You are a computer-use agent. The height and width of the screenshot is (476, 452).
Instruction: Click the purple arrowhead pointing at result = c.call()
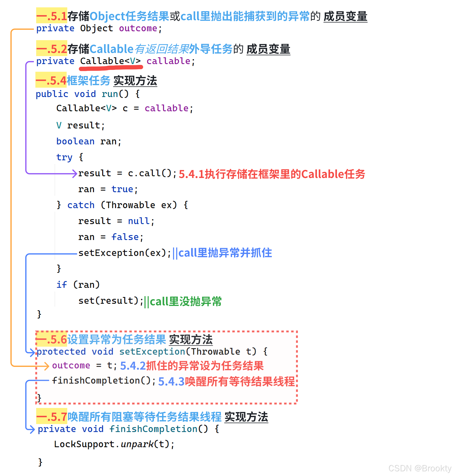click(75, 173)
